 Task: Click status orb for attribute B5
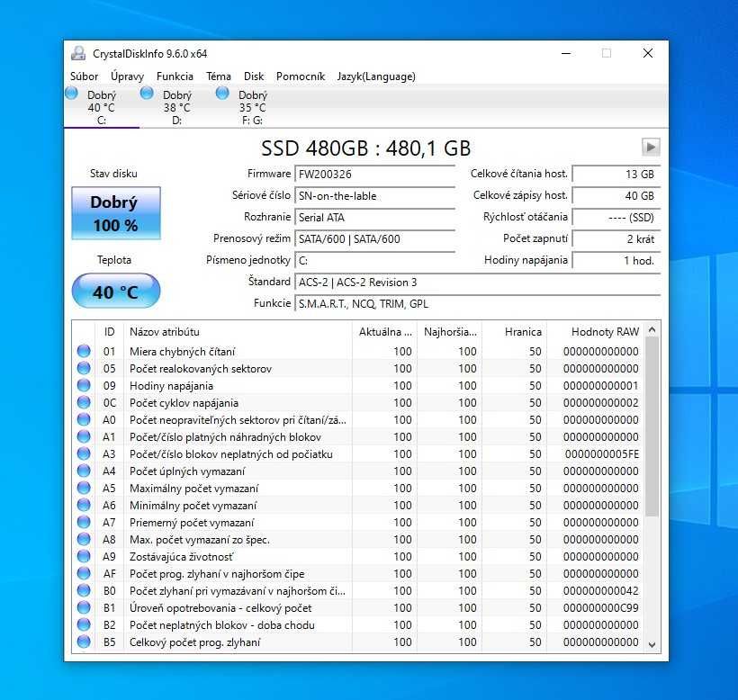[84, 642]
